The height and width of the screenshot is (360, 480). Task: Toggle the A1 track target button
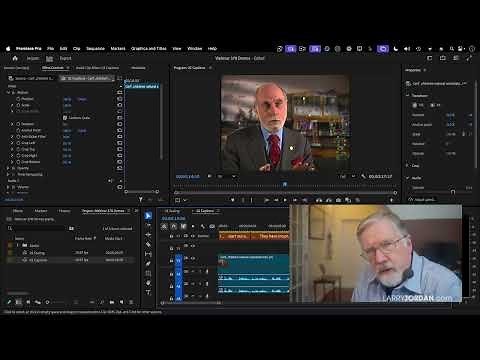click(x=179, y=274)
